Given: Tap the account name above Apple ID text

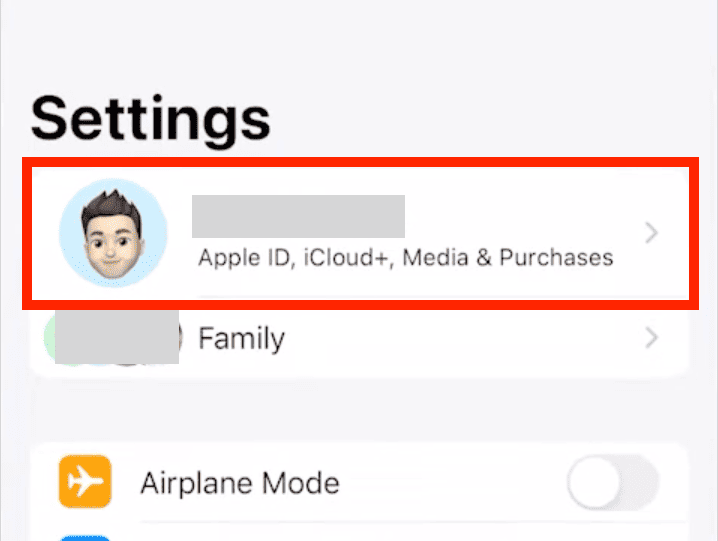Looking at the screenshot, I should (298, 217).
